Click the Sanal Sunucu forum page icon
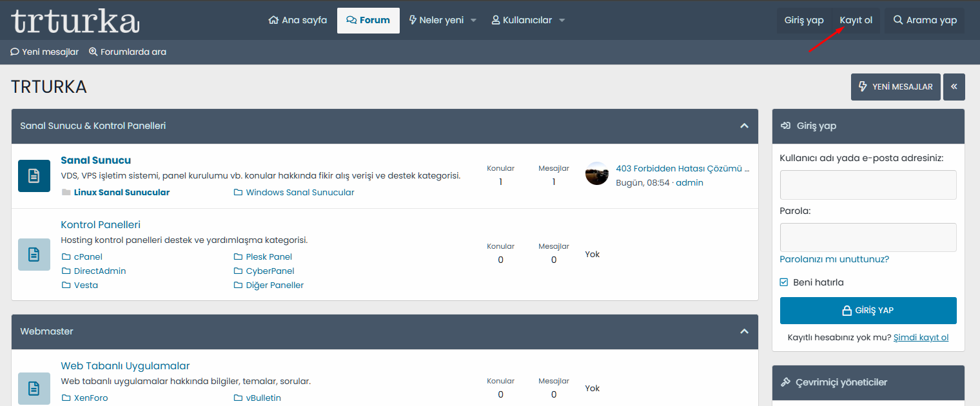Viewport: 980px width, 406px height. 34,175
